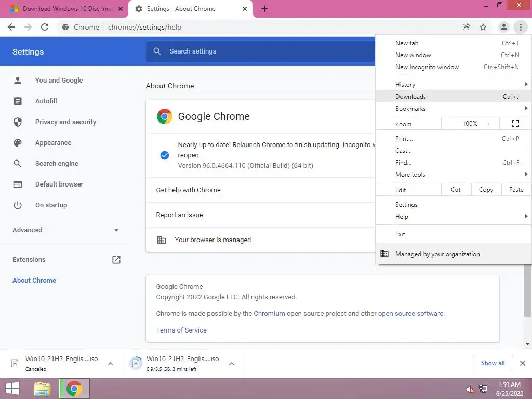Expand the Advanced settings section

coord(65,230)
